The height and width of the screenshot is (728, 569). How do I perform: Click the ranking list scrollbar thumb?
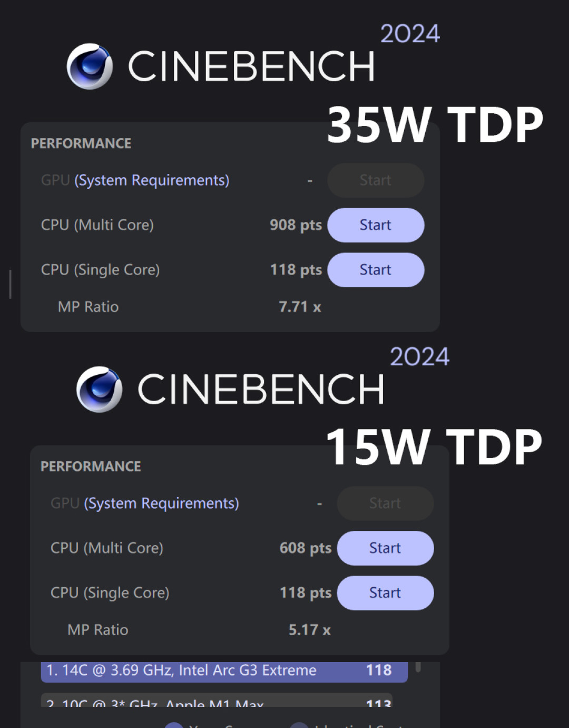tap(418, 667)
